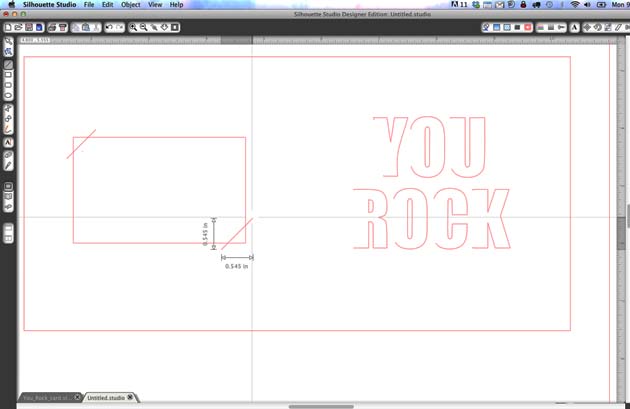Click the Redo arrow icon
This screenshot has width=630, height=409.
[120, 27]
